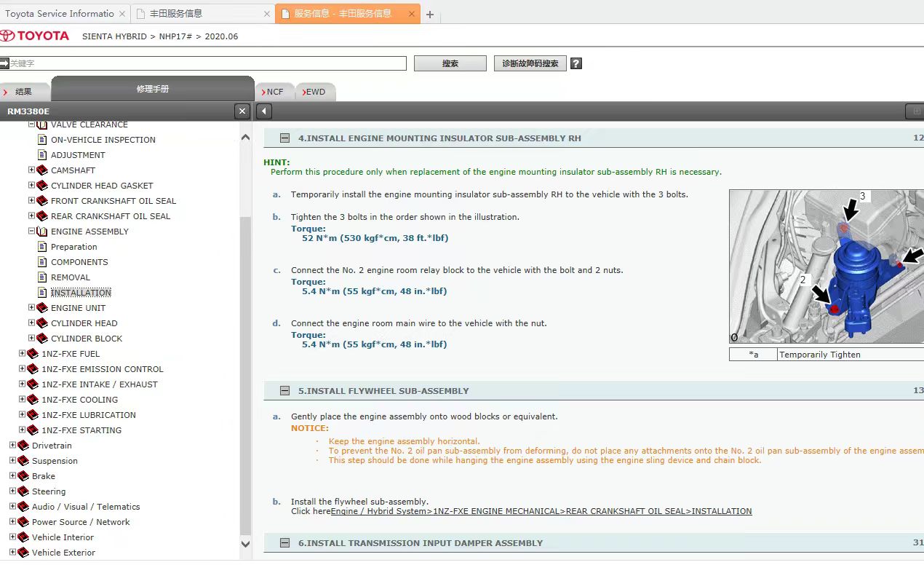This screenshot has height=565, width=924.
Task: Switch to Toyota Service Information browser tab
Action: point(65,14)
